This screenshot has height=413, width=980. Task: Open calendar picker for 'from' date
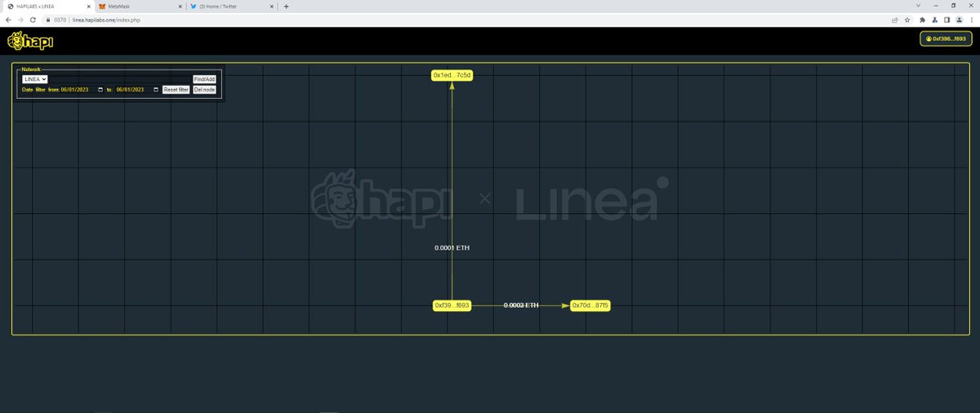tap(100, 90)
